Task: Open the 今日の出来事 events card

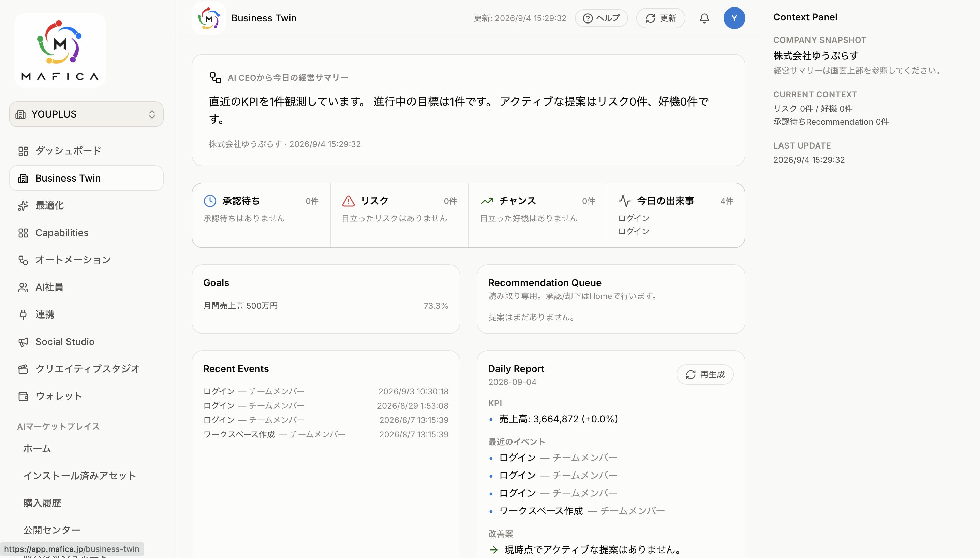Action: tap(676, 215)
